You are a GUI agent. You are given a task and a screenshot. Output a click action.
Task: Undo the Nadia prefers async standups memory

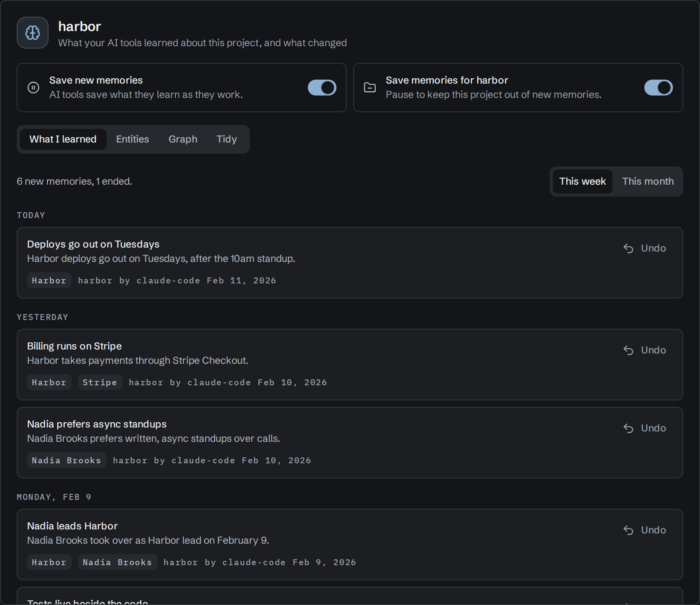pos(645,428)
